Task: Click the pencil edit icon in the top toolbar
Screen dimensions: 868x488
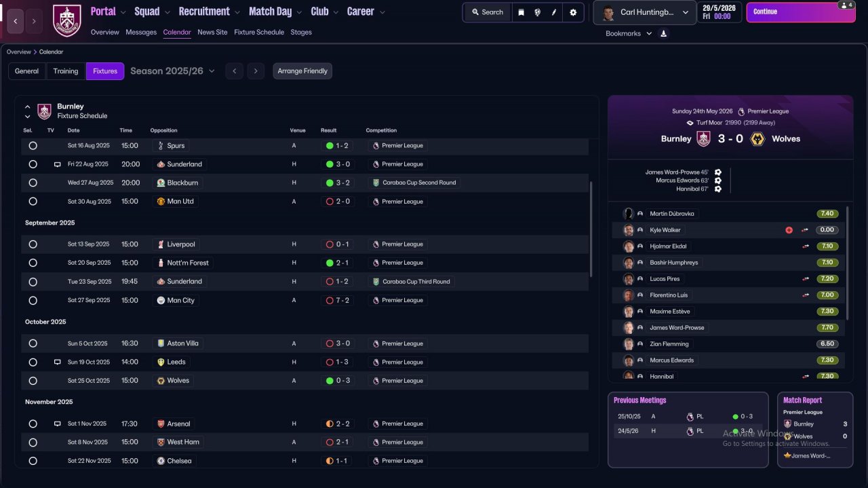Action: tap(554, 12)
